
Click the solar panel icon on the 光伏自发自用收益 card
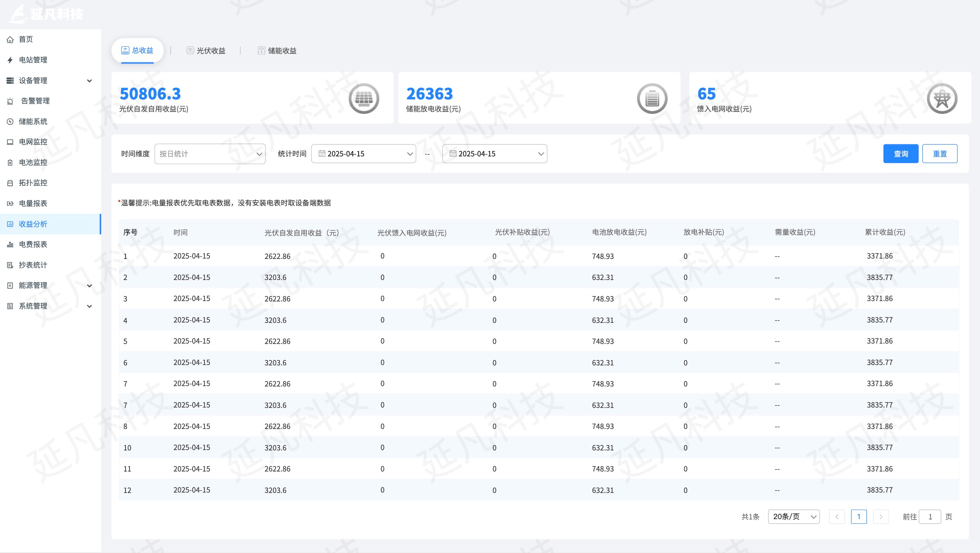364,98
